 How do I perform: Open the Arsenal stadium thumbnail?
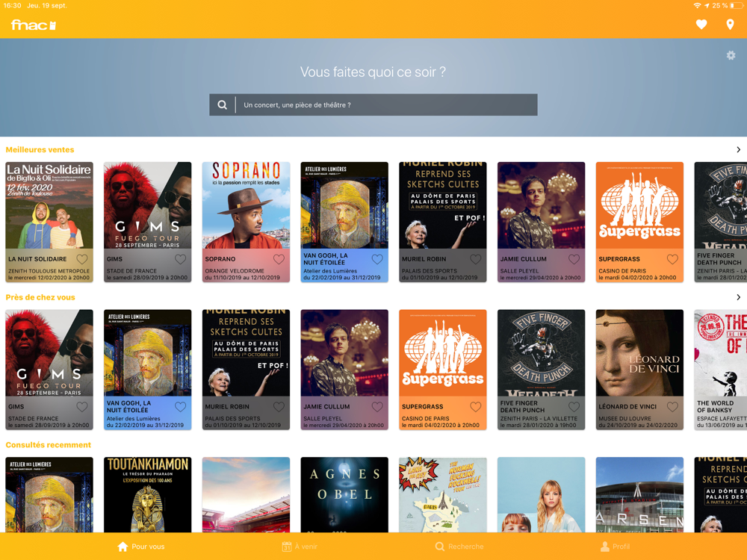[640, 495]
